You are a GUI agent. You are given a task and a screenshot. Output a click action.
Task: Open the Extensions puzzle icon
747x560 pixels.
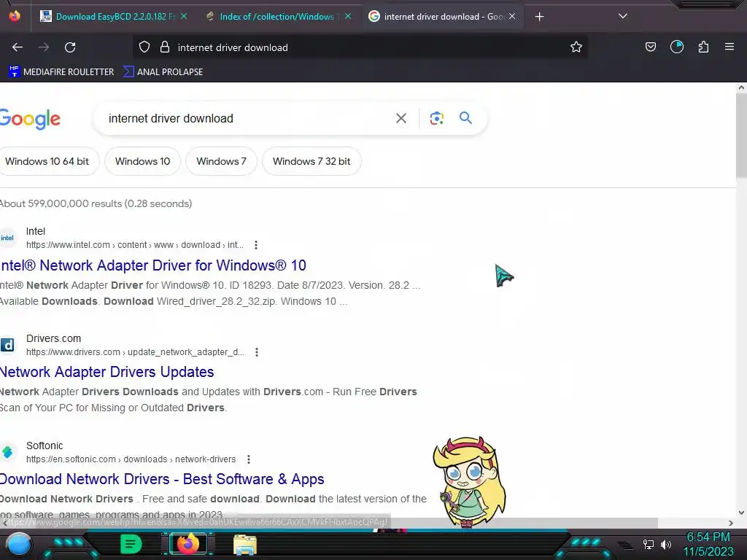(x=703, y=47)
